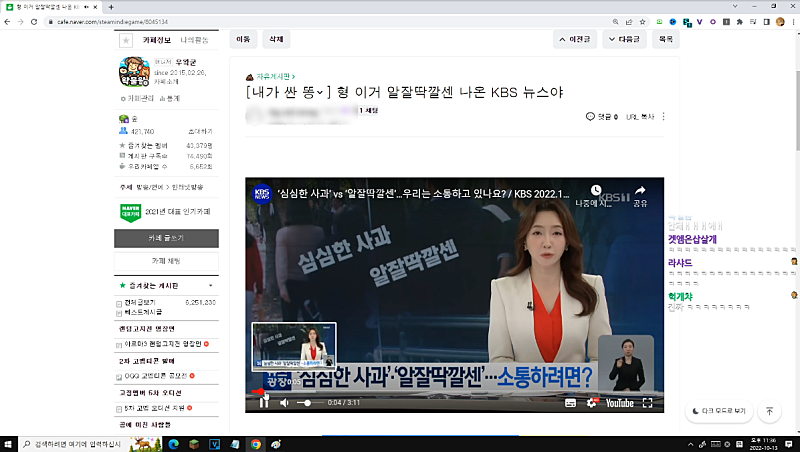Copy the post URL with URL 복사

pos(640,117)
